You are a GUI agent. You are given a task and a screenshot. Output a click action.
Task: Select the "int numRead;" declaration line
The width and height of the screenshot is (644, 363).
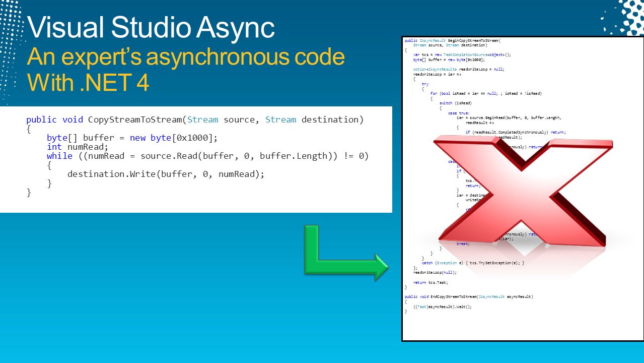click(x=78, y=147)
